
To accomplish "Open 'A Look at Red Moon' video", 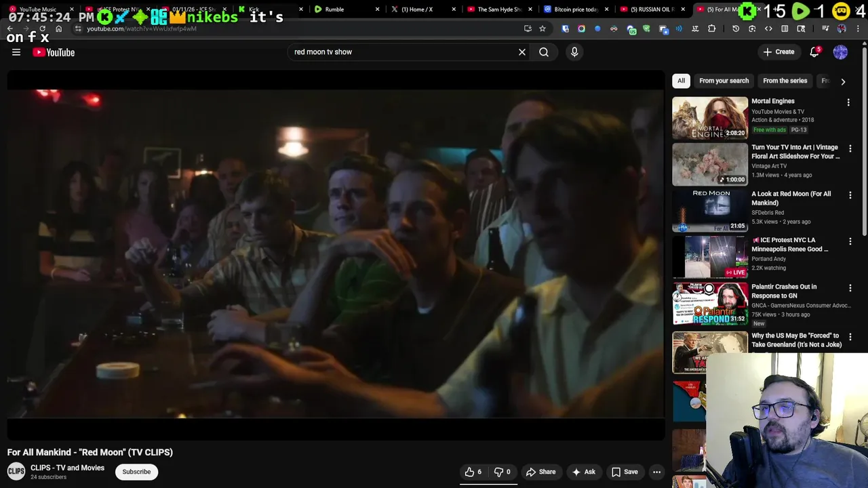I will click(x=791, y=198).
